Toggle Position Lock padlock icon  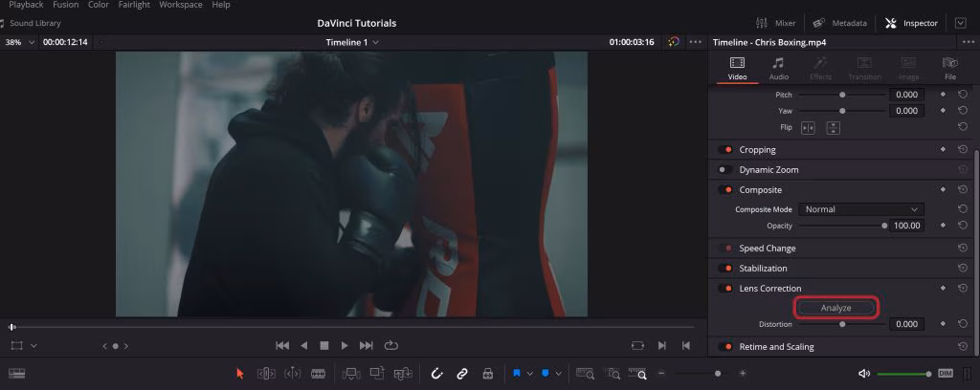[488, 373]
